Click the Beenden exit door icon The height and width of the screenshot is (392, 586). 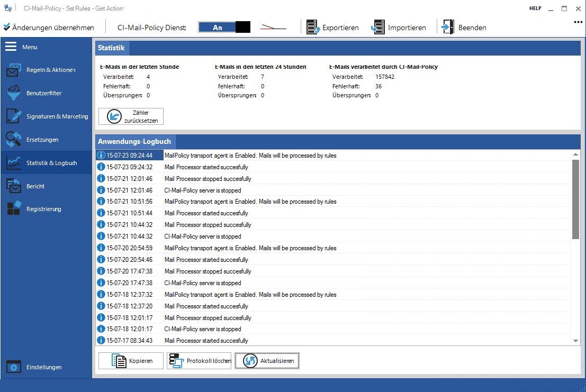coord(447,28)
